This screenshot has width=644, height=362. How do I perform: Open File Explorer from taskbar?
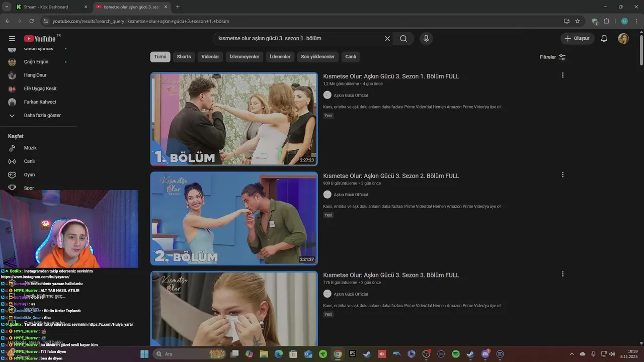264,354
